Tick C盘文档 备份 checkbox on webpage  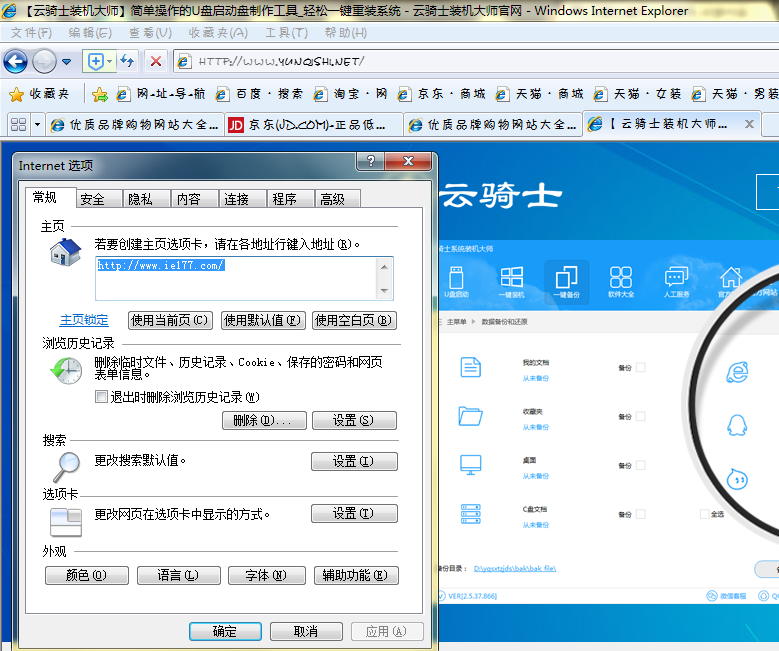pos(640,514)
